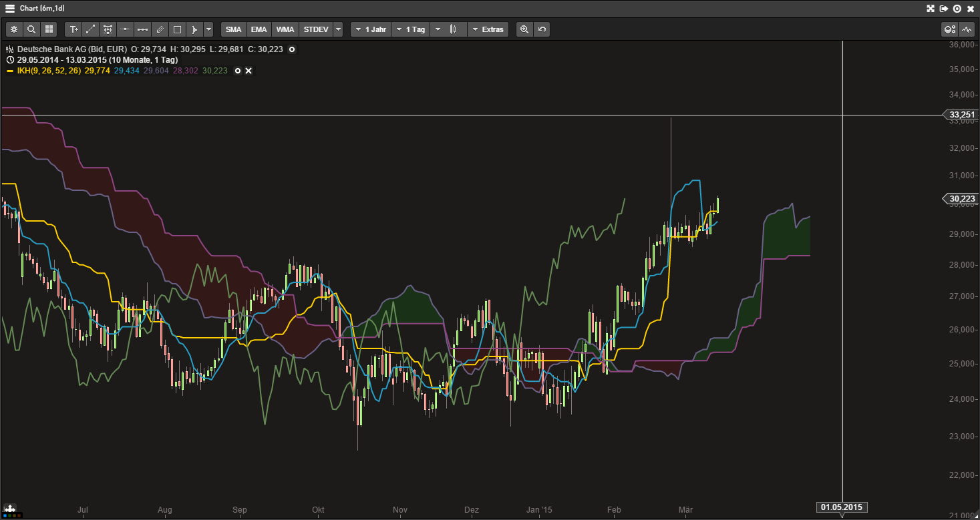This screenshot has height=520, width=980.
Task: Add the SMA indicator
Action: (233, 29)
